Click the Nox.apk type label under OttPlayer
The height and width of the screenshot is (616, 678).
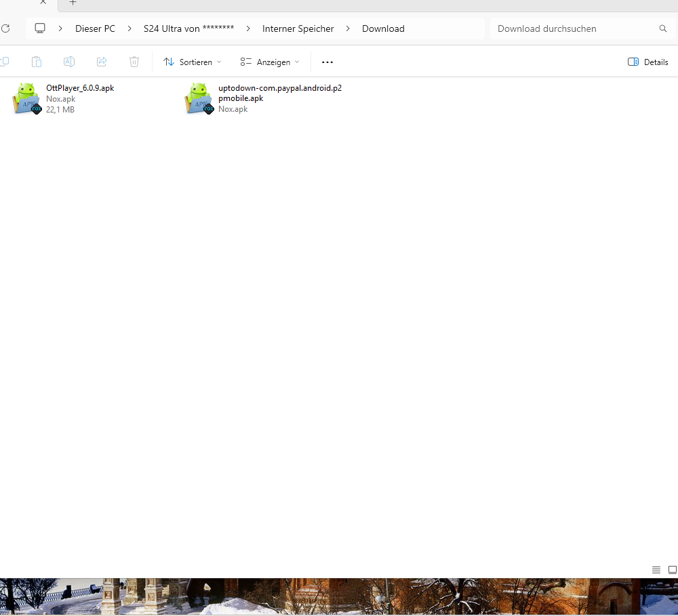click(60, 99)
